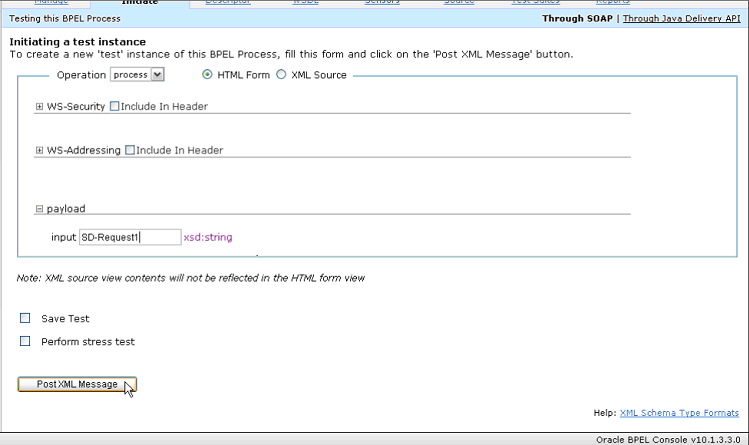Enable the Perform stress test checkbox
The width and height of the screenshot is (749, 445).
[x=25, y=341]
